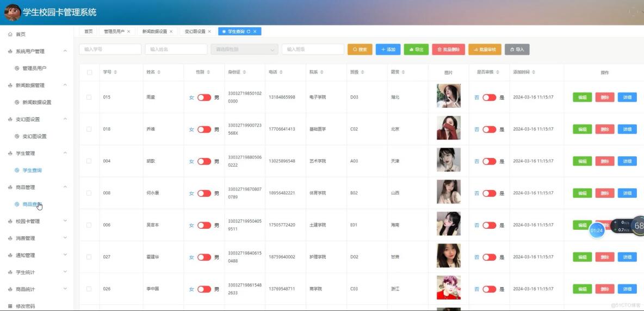644x311 pixels.
Task: Click the avatar logo in the header
Action: [x=13, y=13]
